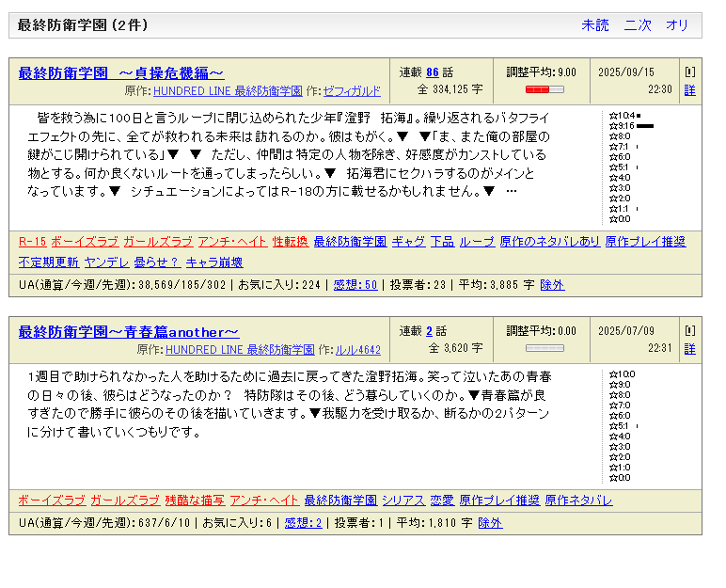Click 除外 to exclude the first story
The width and height of the screenshot is (726, 588).
click(552, 285)
